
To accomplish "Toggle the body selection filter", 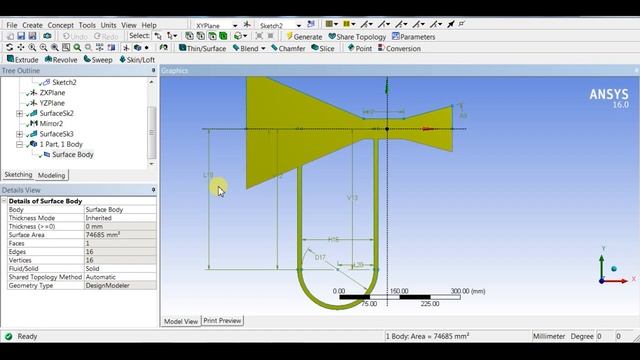I will click(x=223, y=36).
